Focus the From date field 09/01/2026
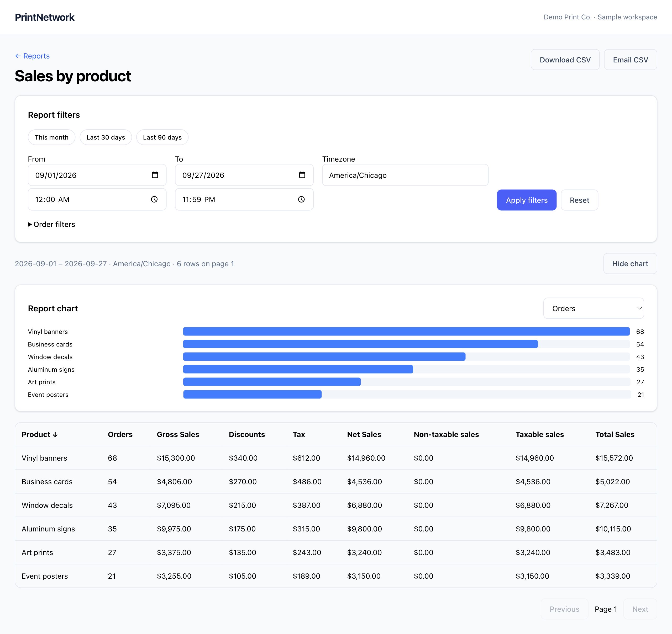672x634 pixels. [97, 175]
